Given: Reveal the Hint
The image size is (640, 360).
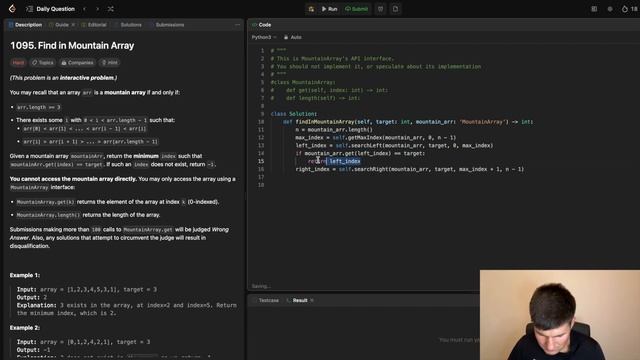Looking at the screenshot, I should [x=110, y=62].
